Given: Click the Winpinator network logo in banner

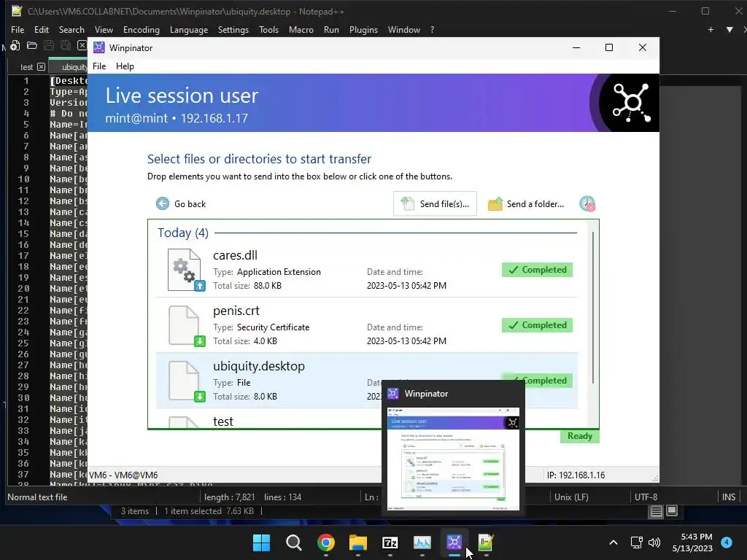Looking at the screenshot, I should click(x=631, y=102).
